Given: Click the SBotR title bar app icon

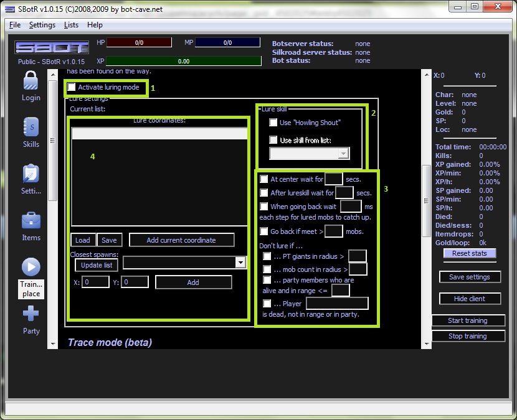Looking at the screenshot, I should (x=10, y=9).
